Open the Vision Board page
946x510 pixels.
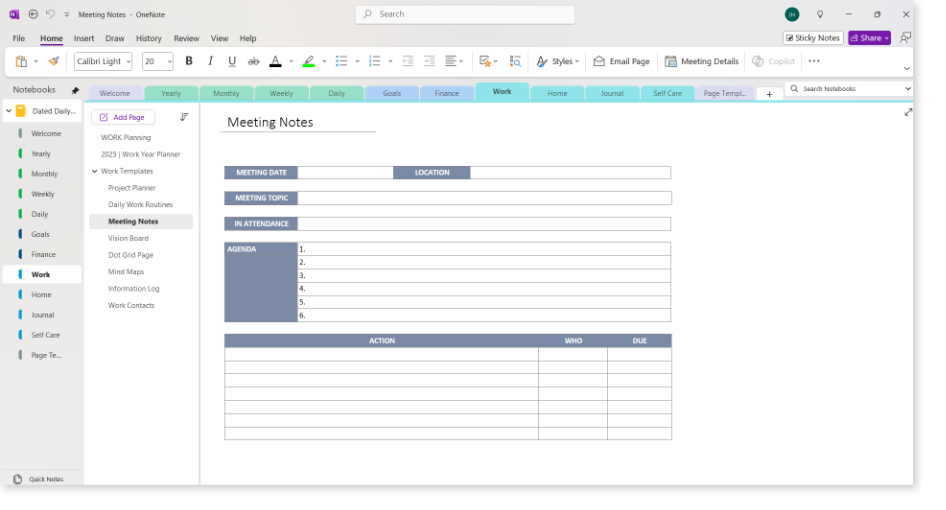pyautogui.click(x=128, y=238)
